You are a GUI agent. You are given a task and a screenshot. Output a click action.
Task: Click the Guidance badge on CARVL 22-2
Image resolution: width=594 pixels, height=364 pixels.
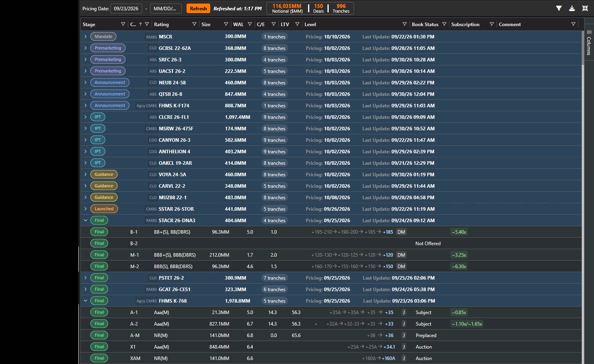(104, 186)
